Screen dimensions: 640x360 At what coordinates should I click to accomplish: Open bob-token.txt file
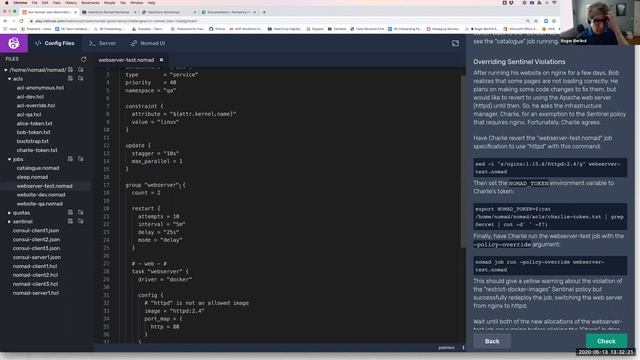coord(33,132)
